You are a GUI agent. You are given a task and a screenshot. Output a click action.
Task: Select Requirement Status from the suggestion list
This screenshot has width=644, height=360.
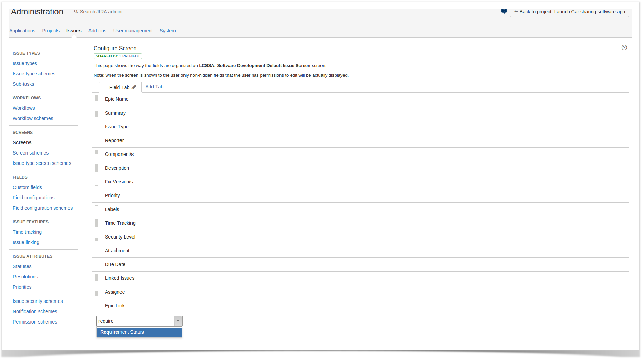pyautogui.click(x=139, y=332)
